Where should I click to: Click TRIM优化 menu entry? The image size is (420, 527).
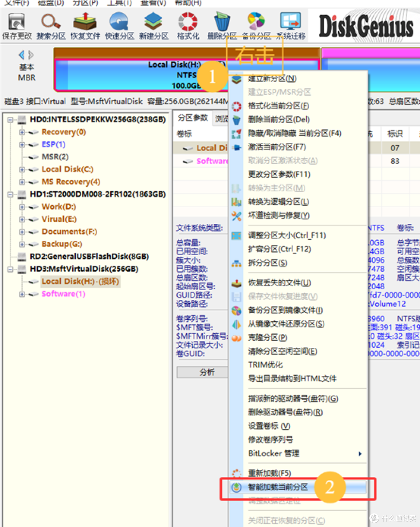point(298,365)
